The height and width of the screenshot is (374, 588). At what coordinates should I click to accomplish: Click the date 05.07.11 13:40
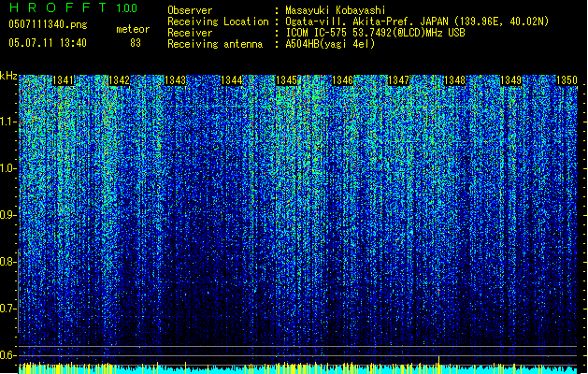coord(48,43)
